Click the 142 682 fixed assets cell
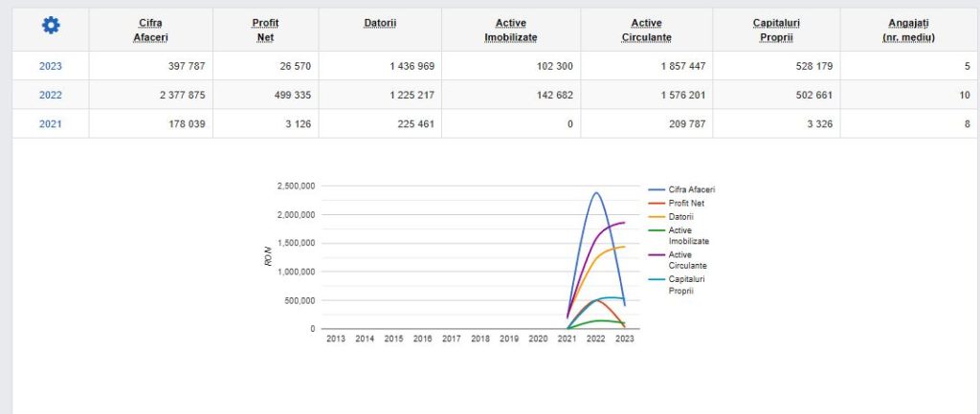980x414 pixels. pyautogui.click(x=511, y=95)
